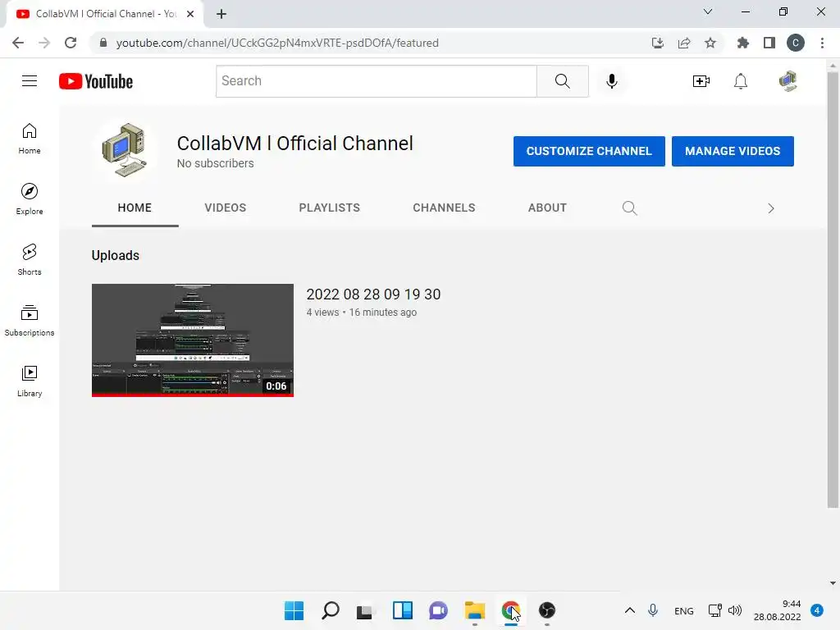840x630 pixels.
Task: Share this page icon in address bar
Action: click(683, 43)
